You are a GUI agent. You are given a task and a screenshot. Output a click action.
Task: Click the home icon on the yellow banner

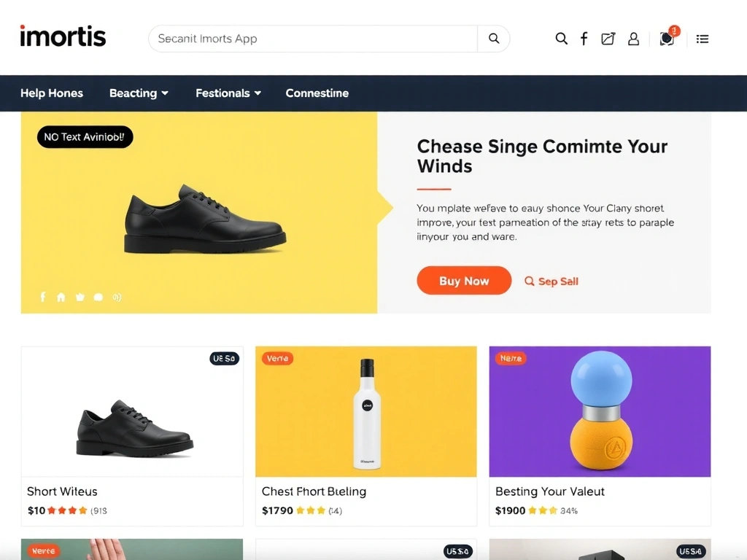pyautogui.click(x=61, y=297)
